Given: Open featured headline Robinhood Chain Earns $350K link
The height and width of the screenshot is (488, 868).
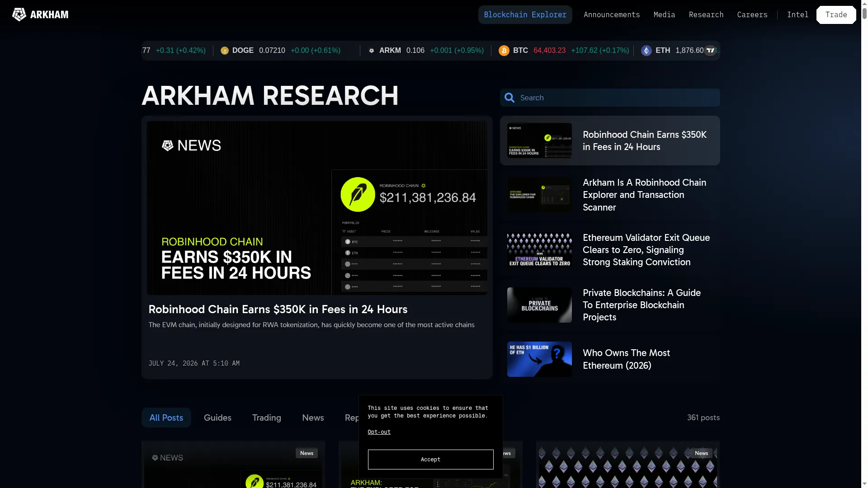Looking at the screenshot, I should pyautogui.click(x=278, y=310).
